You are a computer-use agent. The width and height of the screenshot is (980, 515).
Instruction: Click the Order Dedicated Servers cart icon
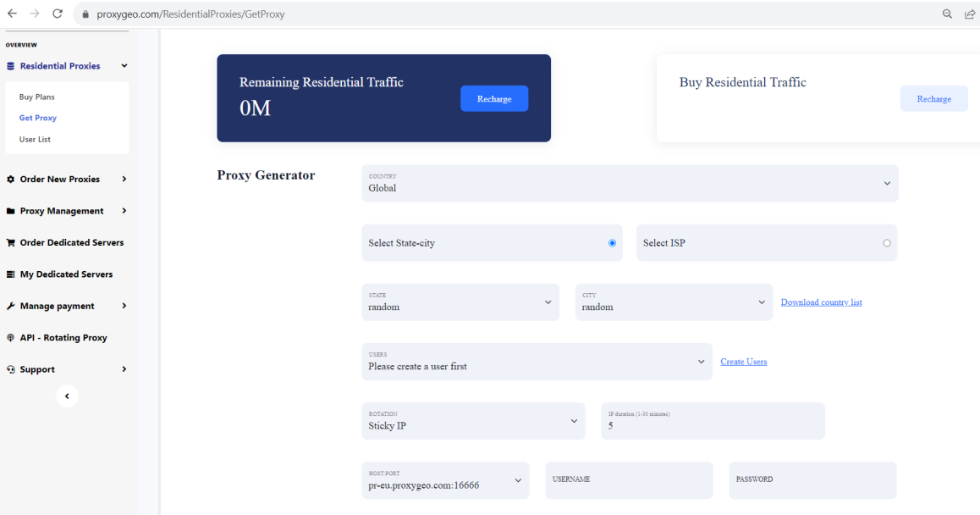coord(11,242)
